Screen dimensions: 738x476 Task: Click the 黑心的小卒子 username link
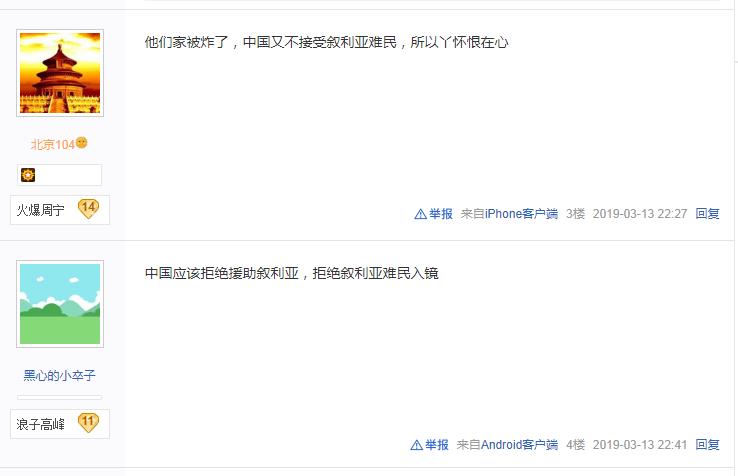click(59, 375)
